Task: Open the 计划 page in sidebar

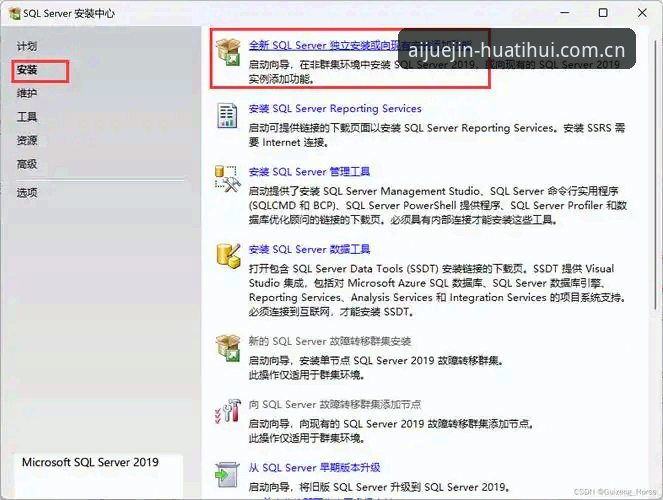Action: point(27,46)
